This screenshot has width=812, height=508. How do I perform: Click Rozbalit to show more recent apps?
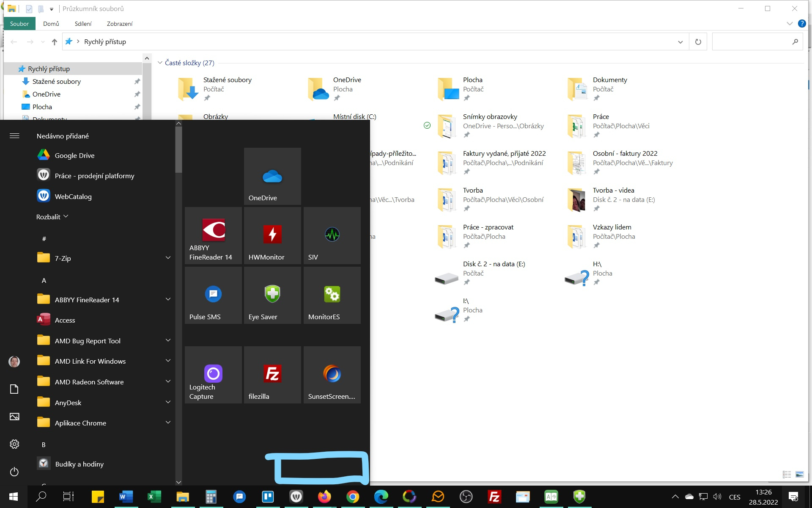52,217
